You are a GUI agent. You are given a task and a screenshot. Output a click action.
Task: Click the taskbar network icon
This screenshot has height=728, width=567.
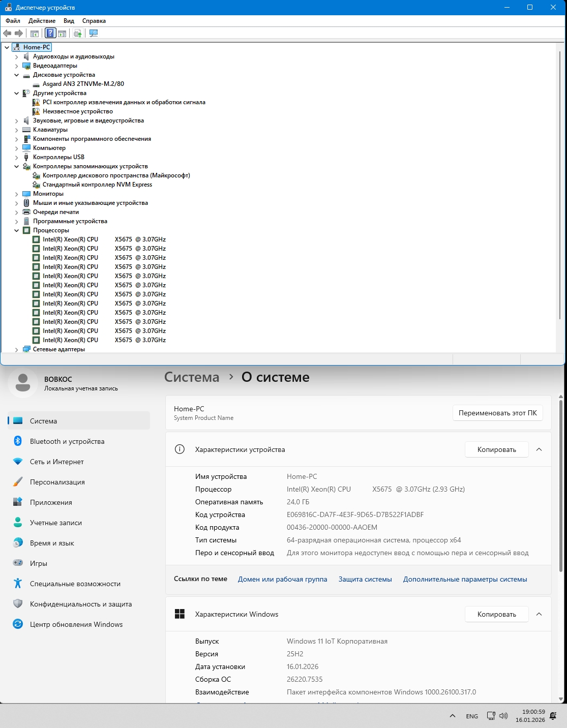pyautogui.click(x=491, y=716)
